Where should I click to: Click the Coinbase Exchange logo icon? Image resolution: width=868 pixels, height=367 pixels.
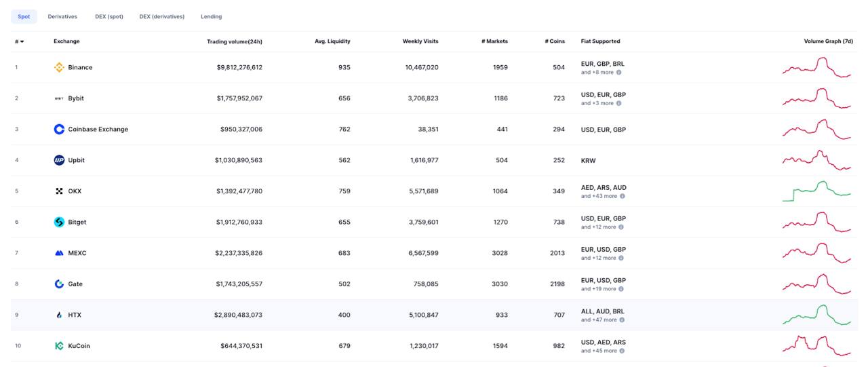[59, 129]
